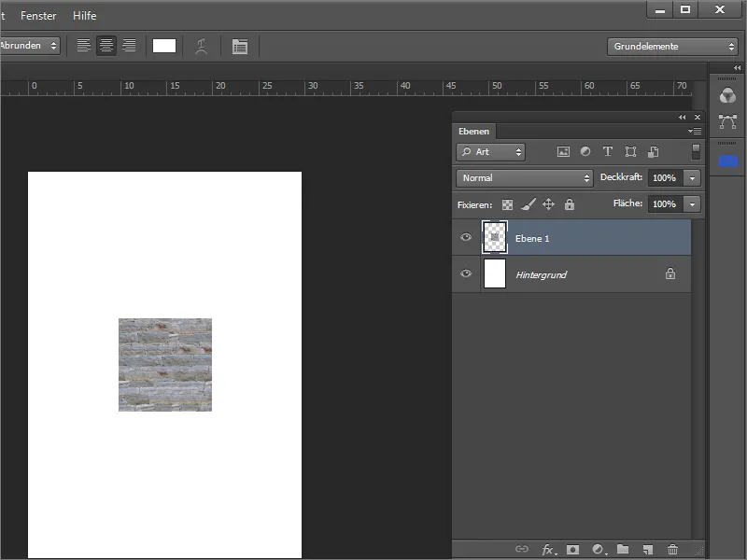
Task: Maximize the Photoshop window
Action: pos(685,10)
